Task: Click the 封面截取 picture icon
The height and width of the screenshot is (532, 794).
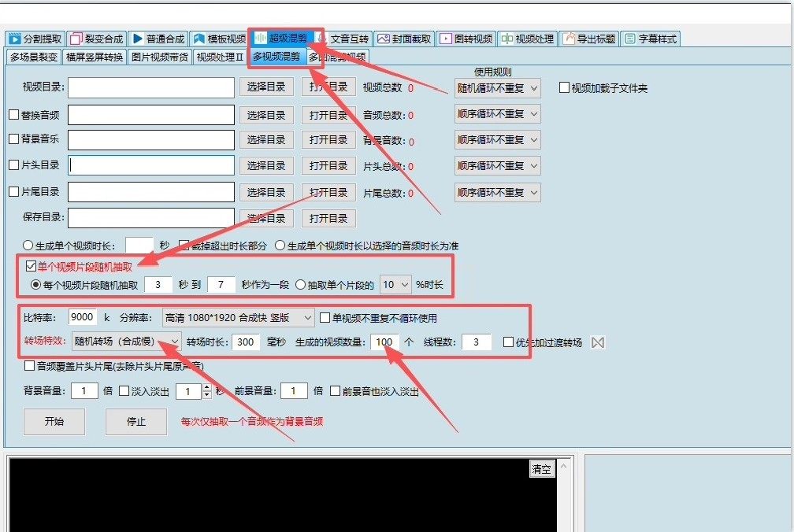Action: (x=384, y=39)
